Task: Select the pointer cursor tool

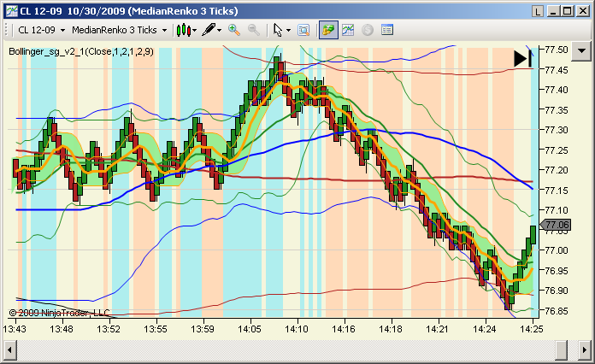Action: pos(278,30)
